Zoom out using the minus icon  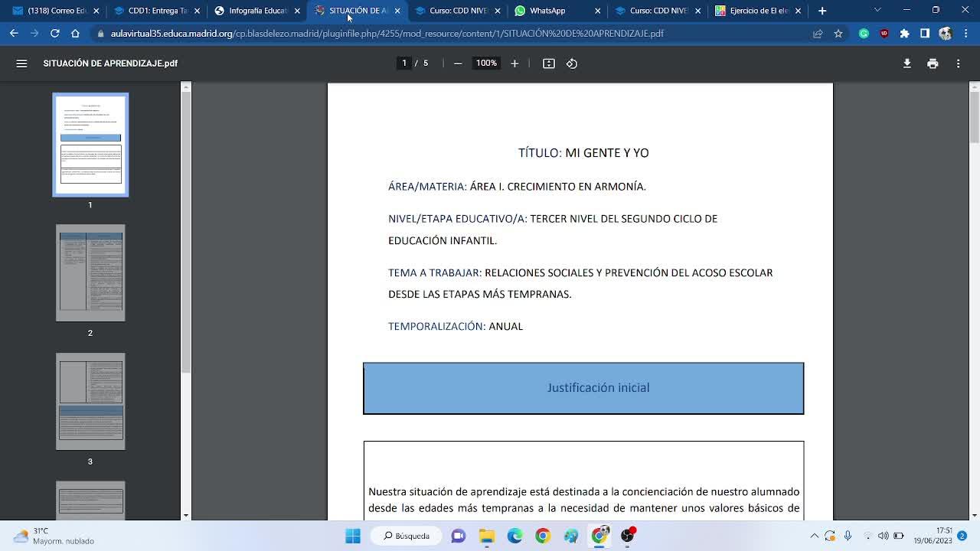pos(458,64)
